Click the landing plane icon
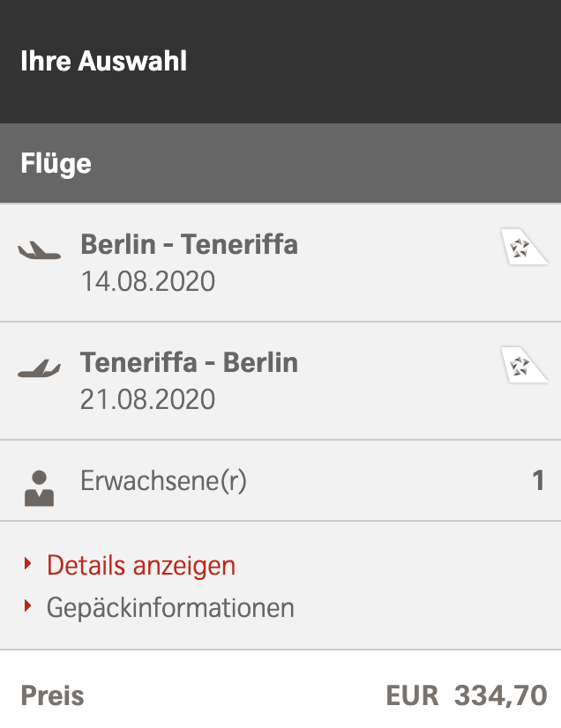Image resolution: width=561 pixels, height=728 pixels. click(x=40, y=368)
